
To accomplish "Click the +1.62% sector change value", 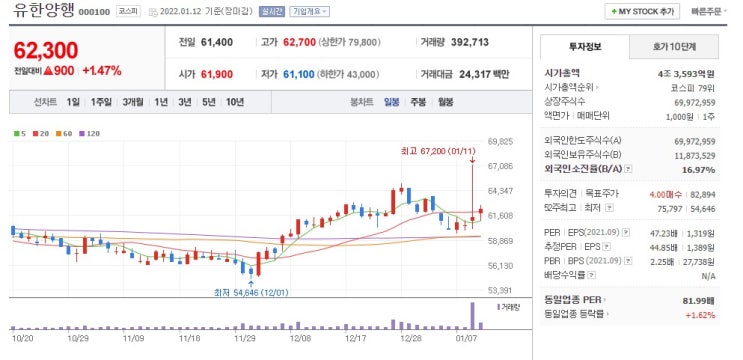I will coord(700,315).
